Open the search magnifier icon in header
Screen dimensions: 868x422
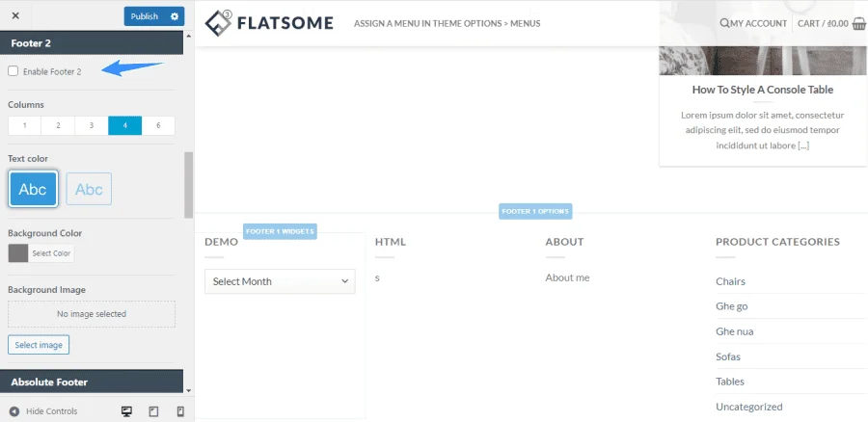point(724,23)
